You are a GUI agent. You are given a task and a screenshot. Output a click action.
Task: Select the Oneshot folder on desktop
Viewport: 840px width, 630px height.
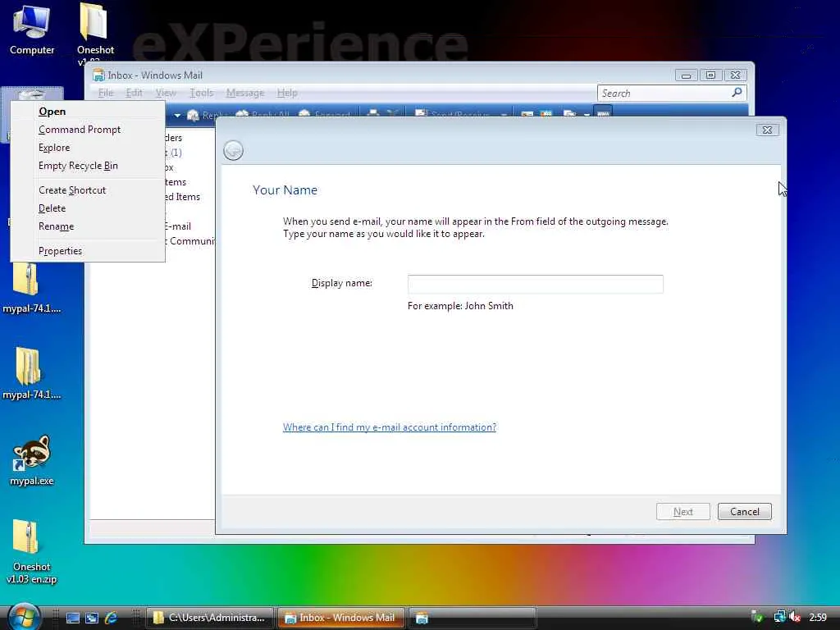pos(95,32)
